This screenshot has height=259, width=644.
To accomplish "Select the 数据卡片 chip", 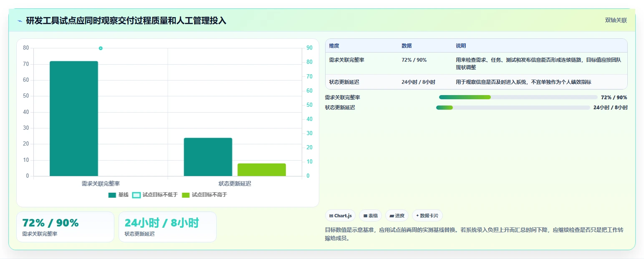I will click(x=427, y=216).
